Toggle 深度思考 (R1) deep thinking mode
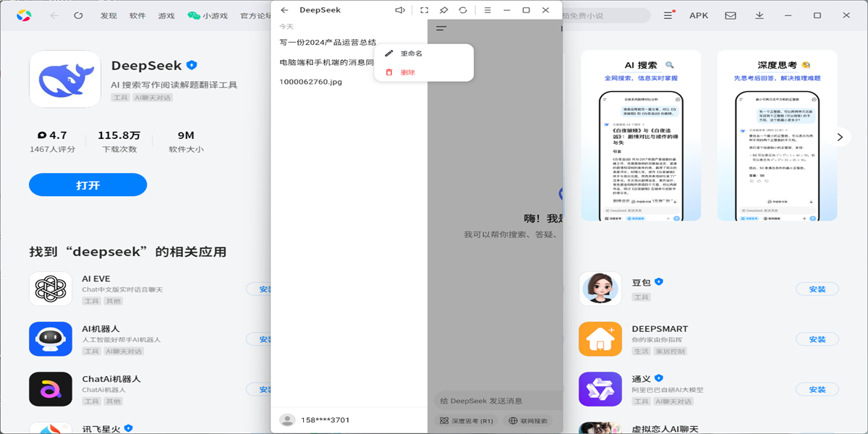Viewport: 868px width, 434px height. coord(467,420)
